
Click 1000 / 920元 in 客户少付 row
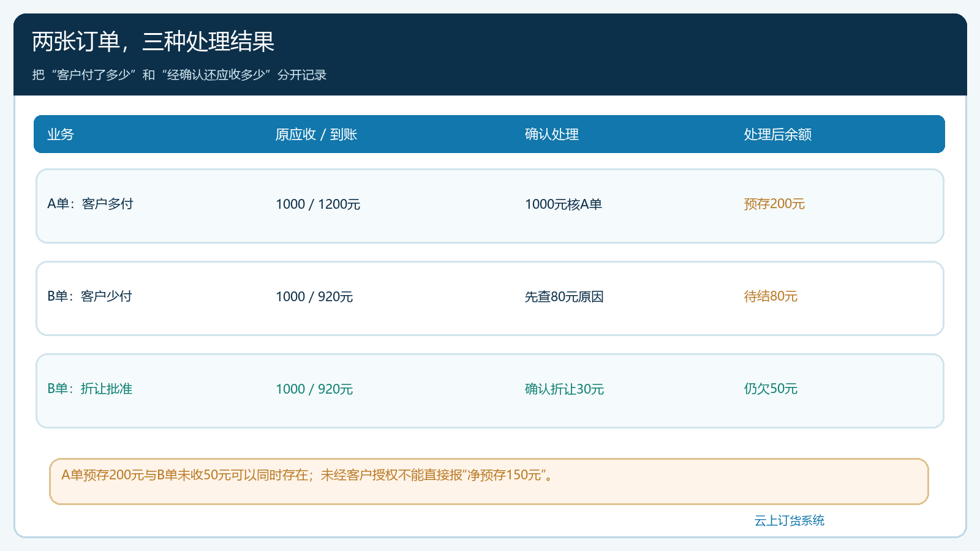tap(314, 297)
